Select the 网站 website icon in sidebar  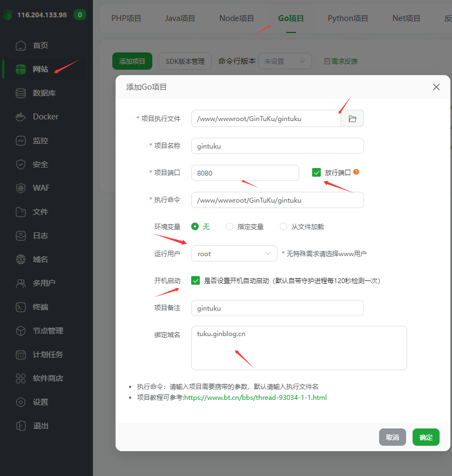tap(21, 69)
